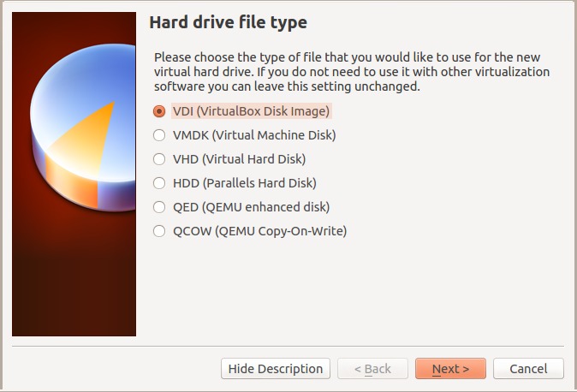Click the "Hard drive file type" heading
This screenshot has width=577, height=392.
(x=228, y=21)
